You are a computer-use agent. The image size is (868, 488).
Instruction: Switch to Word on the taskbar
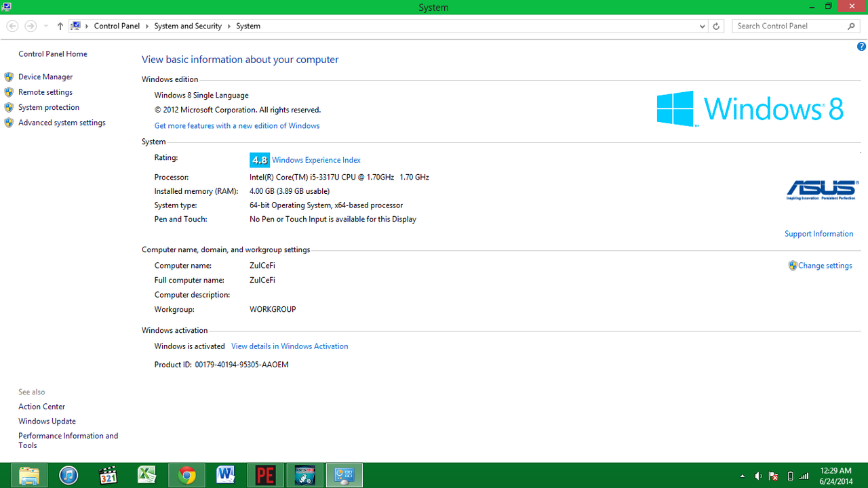226,475
